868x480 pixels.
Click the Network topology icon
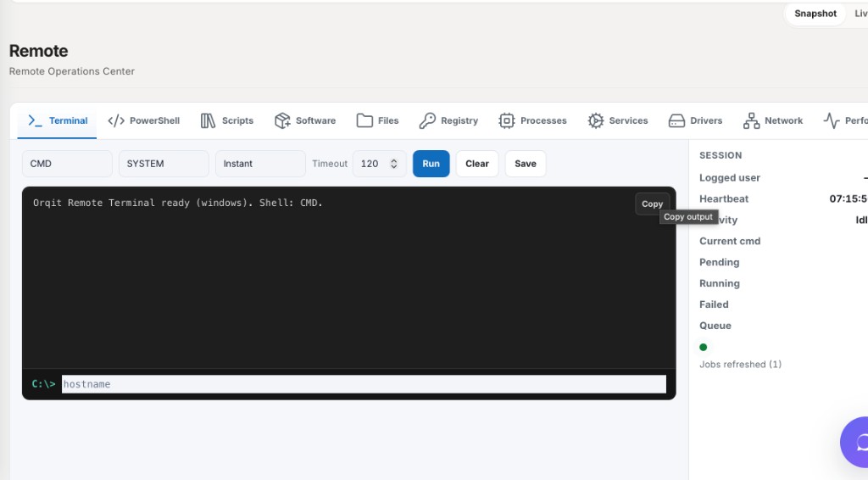(751, 120)
